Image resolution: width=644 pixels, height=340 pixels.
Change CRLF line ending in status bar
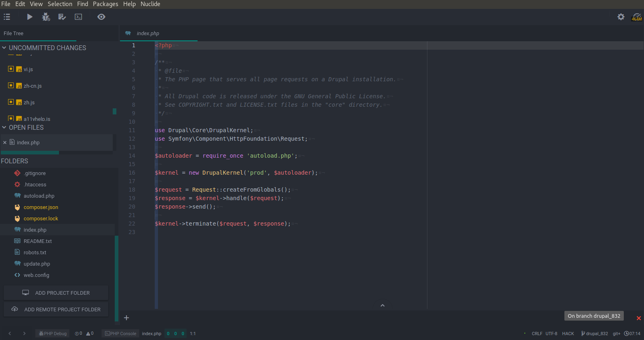pos(537,334)
